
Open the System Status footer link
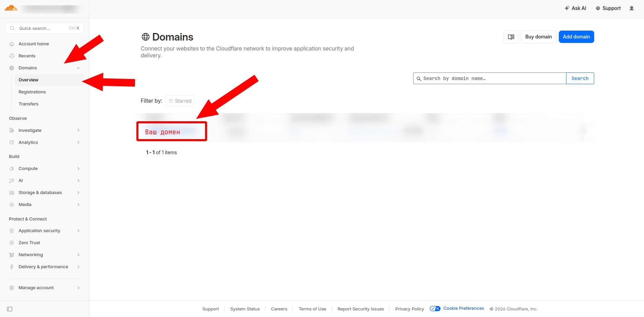click(245, 309)
